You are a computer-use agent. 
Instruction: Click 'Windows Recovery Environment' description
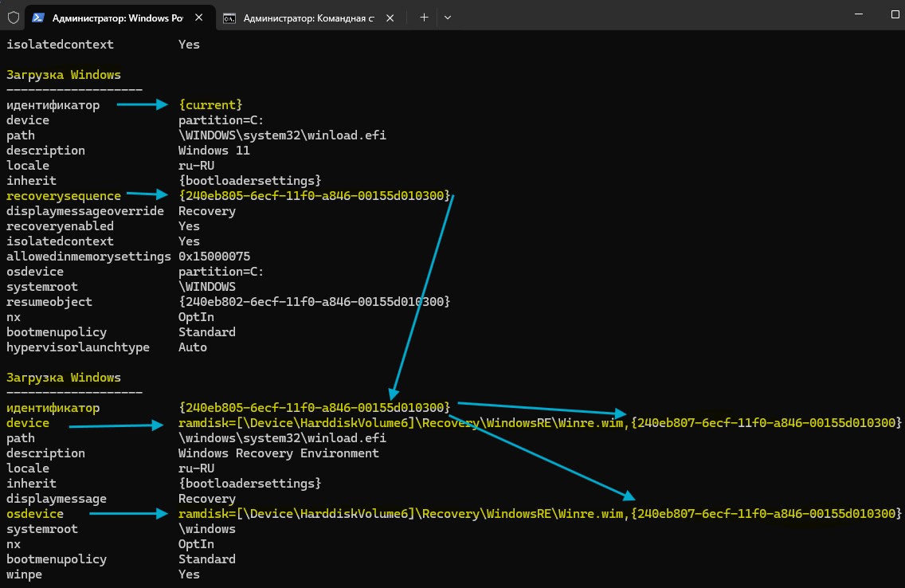tap(279, 453)
